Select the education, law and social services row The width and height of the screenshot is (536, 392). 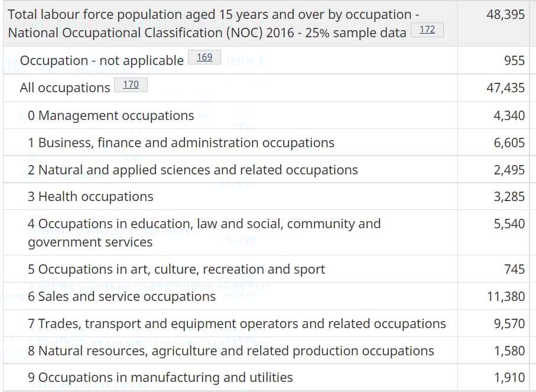(204, 232)
